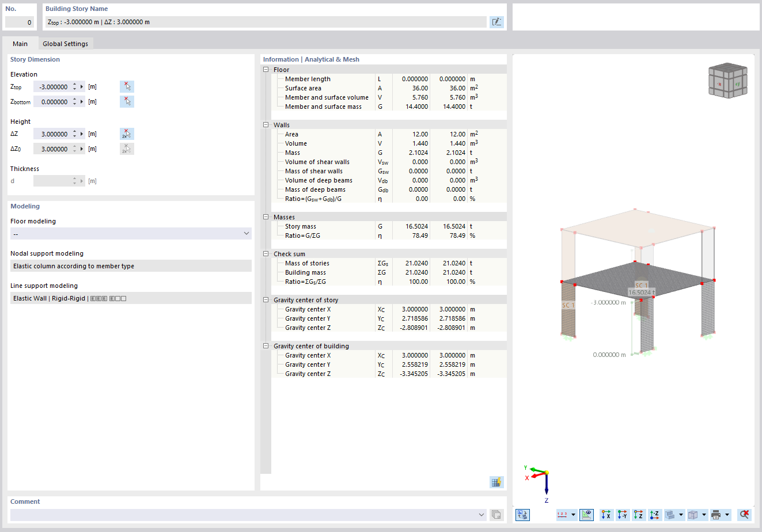Open the solid display mode dropdown arrow
This screenshot has height=532, width=762.
click(681, 515)
